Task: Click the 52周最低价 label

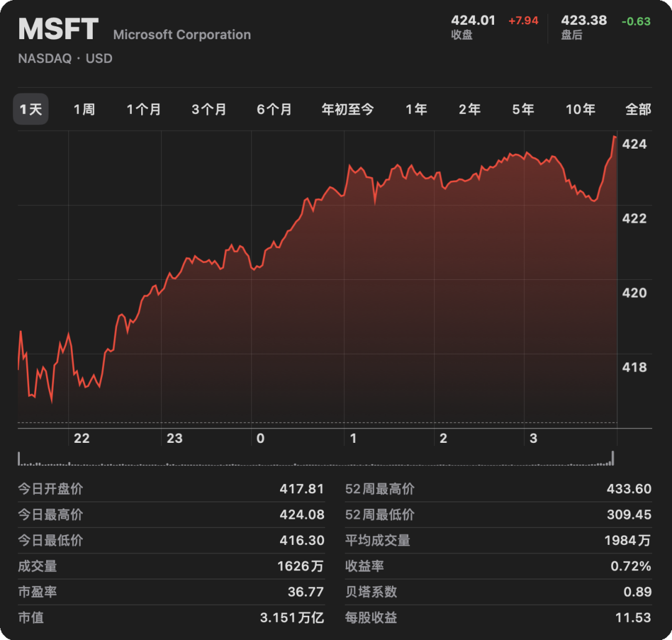Action: [380, 514]
